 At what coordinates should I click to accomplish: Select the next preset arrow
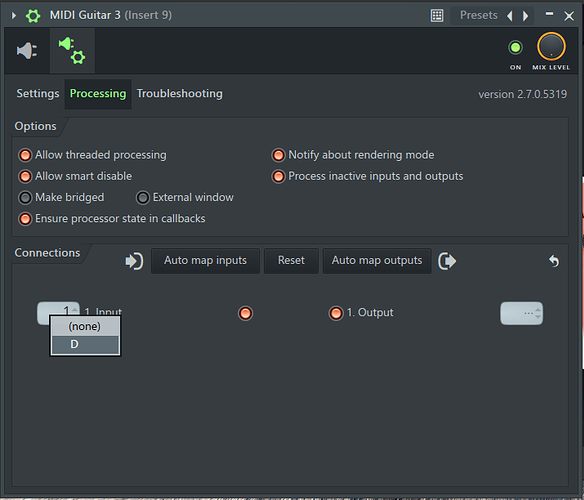(526, 16)
